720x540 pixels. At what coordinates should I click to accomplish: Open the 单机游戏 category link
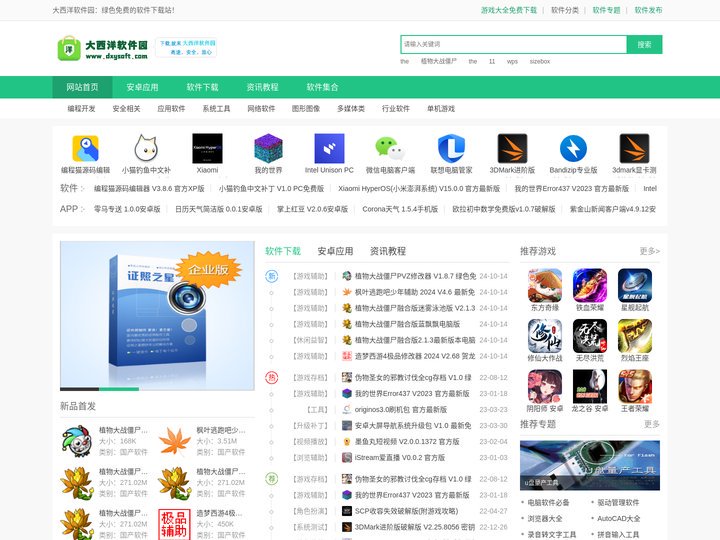[441, 109]
